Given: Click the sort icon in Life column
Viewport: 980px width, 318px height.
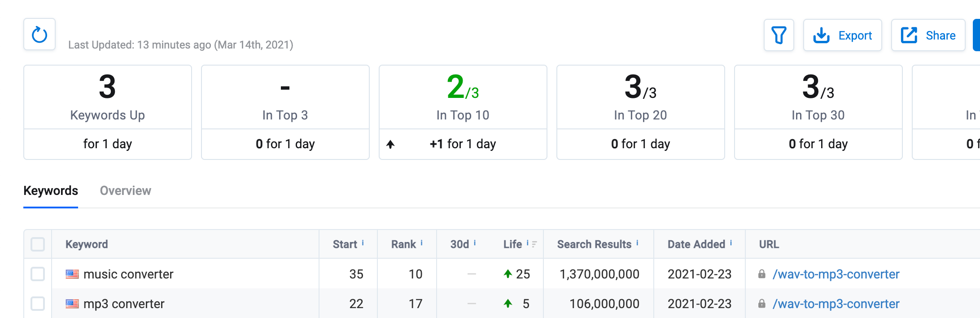Looking at the screenshot, I should click(534, 244).
